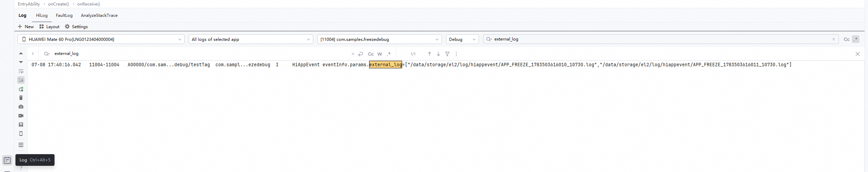Start screen recording with video icon

click(x=21, y=116)
